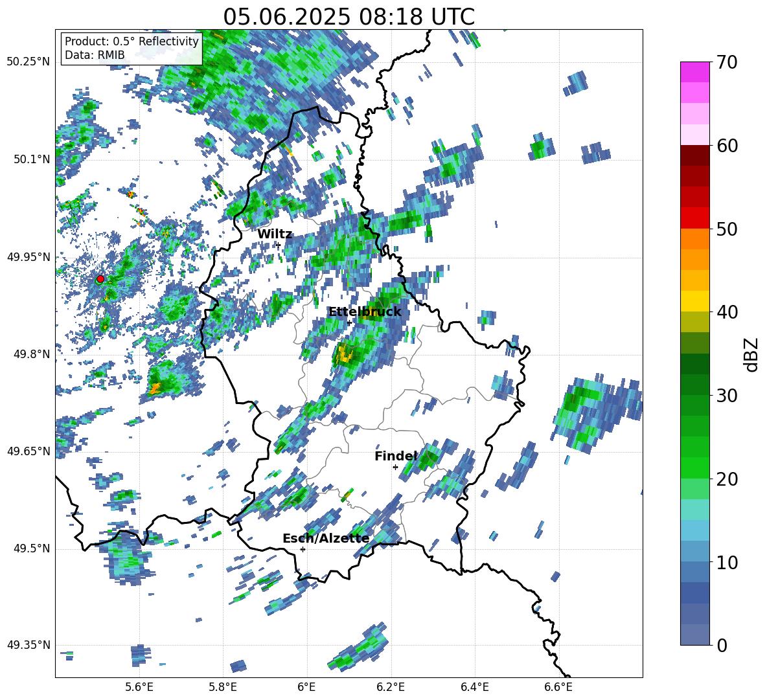Click the 50.25°N latitude label
The image size is (767, 700).
(x=29, y=62)
